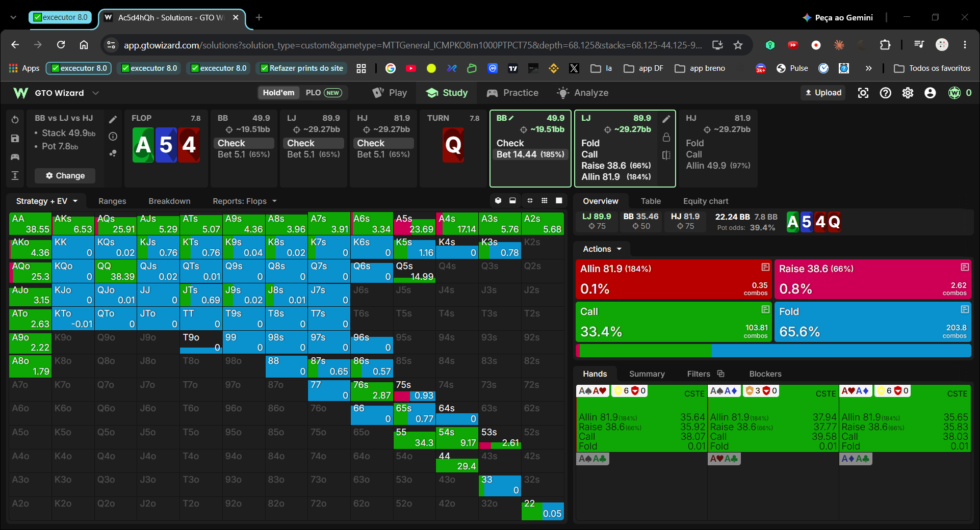This screenshot has width=980, height=530.
Task: Select the compact grid size icon
Action: 530,201
